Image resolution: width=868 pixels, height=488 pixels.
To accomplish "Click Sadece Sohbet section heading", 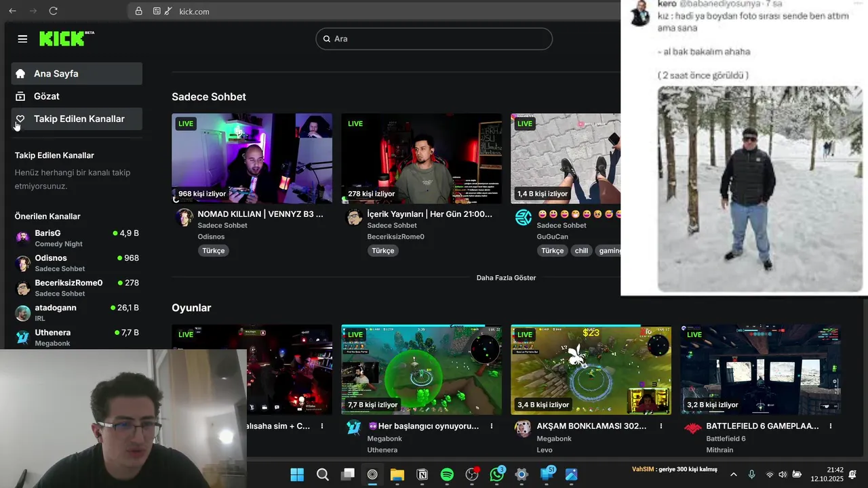I will point(209,97).
